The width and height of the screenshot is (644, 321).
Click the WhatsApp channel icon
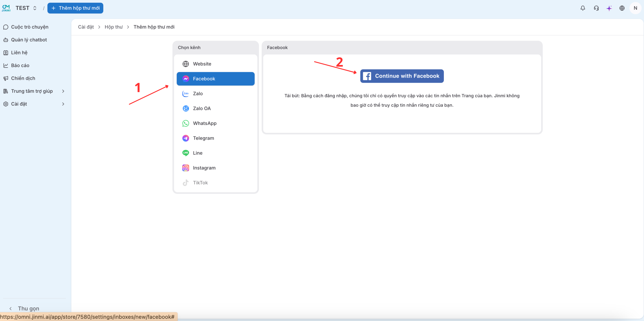click(186, 123)
